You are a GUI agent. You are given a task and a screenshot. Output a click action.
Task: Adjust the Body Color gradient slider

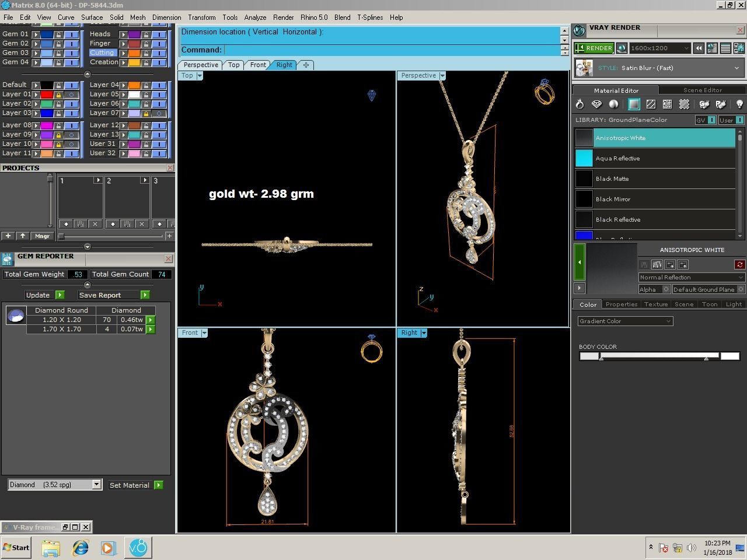click(x=659, y=356)
